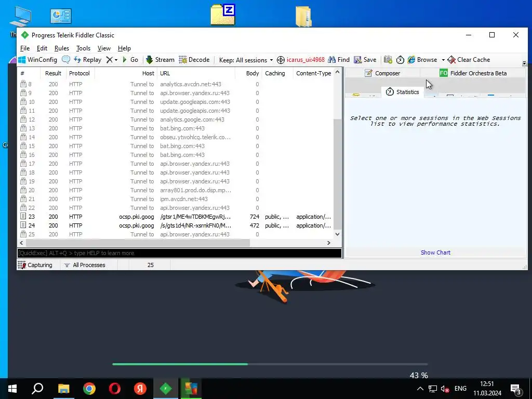Switch to the Fiddler Orchestra Beta tab
The width and height of the screenshot is (532, 399).
click(473, 73)
